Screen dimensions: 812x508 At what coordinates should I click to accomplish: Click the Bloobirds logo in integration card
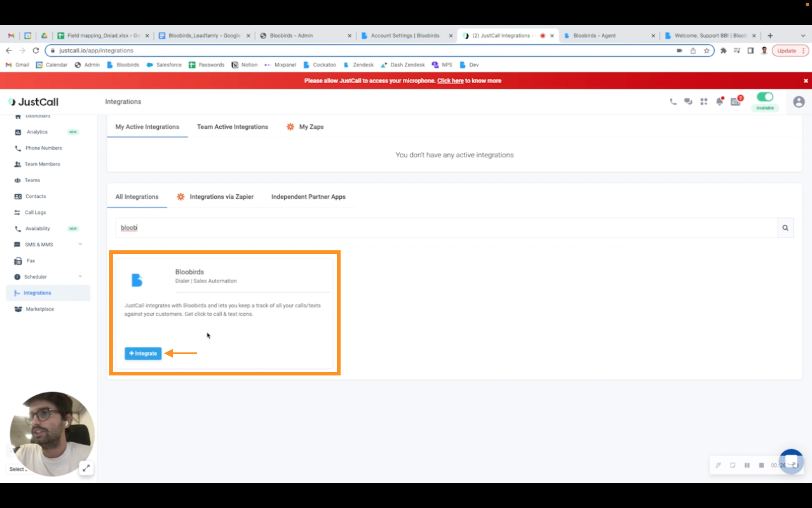coord(137,280)
